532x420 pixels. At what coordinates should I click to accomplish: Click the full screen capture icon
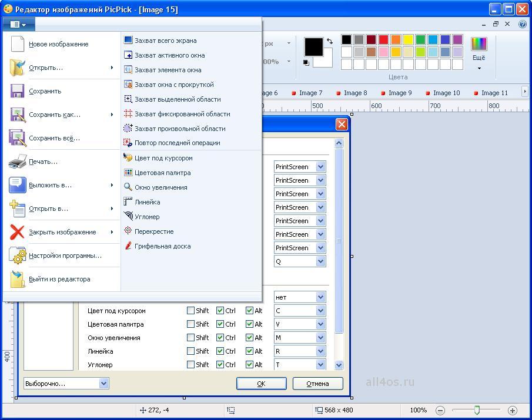tap(128, 40)
